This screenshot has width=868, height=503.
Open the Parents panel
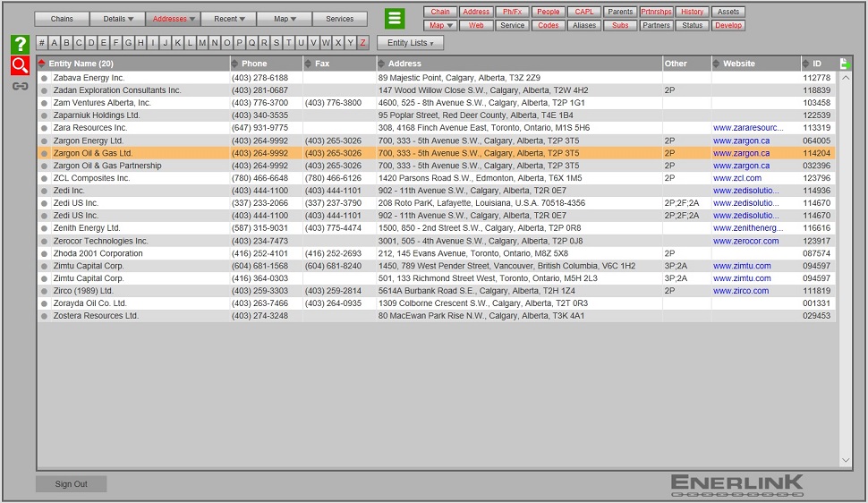(x=620, y=12)
